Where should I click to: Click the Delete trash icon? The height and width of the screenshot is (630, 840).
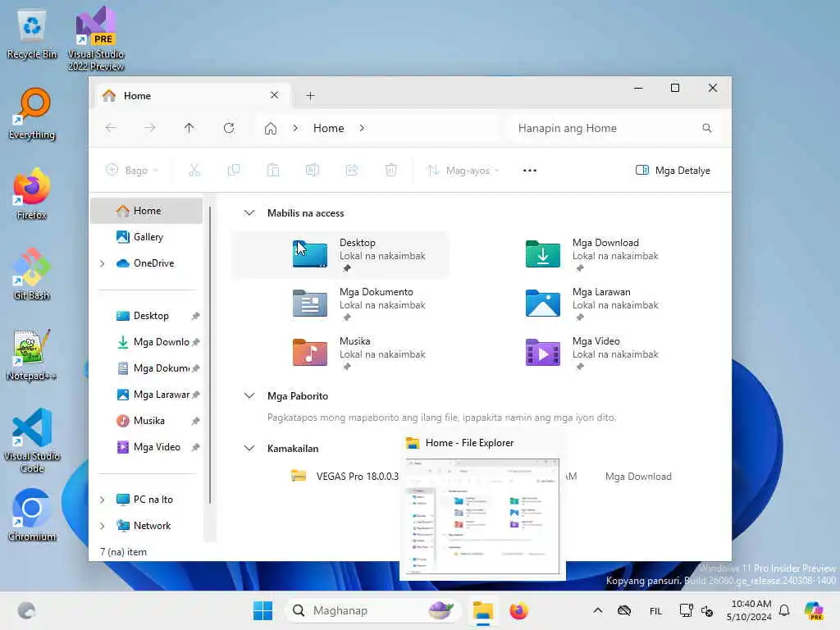(391, 171)
